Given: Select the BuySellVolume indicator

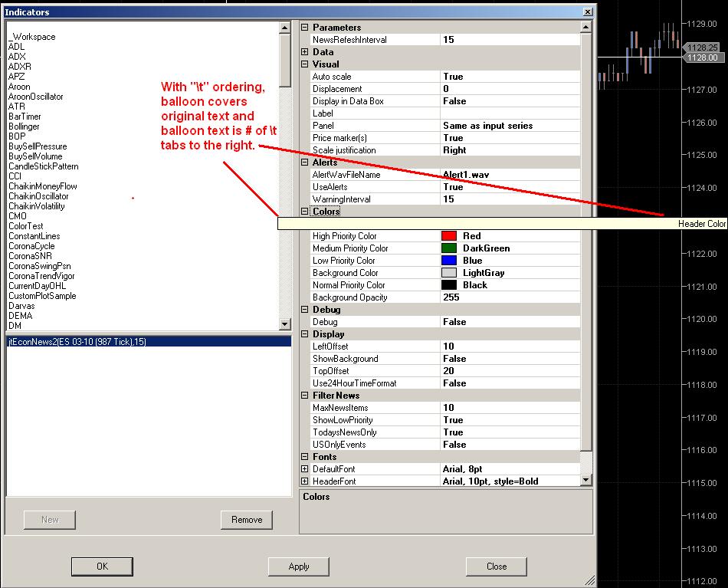Looking at the screenshot, I should pyautogui.click(x=35, y=156).
